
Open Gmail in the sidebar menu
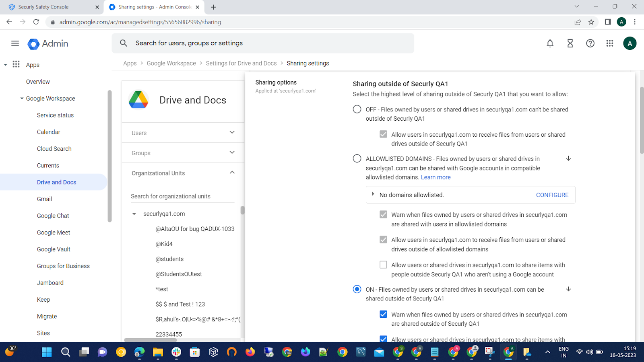pos(44,199)
